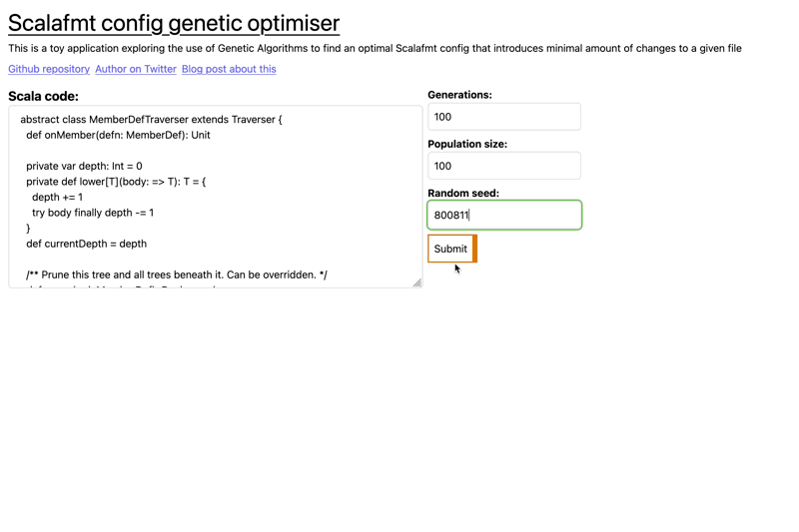Screen dimensions: 799x532
Task: Click the try body finally line
Action: pos(92,213)
